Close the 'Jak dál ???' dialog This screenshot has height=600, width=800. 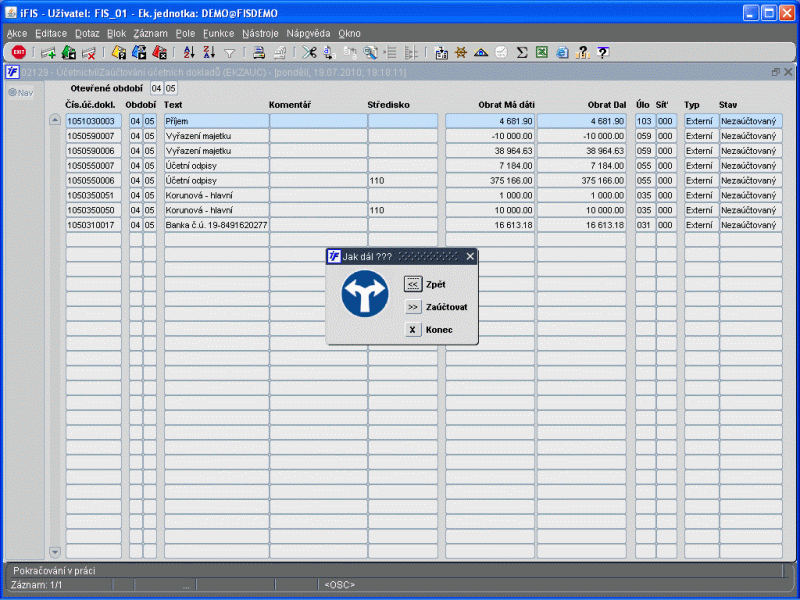pyautogui.click(x=470, y=256)
